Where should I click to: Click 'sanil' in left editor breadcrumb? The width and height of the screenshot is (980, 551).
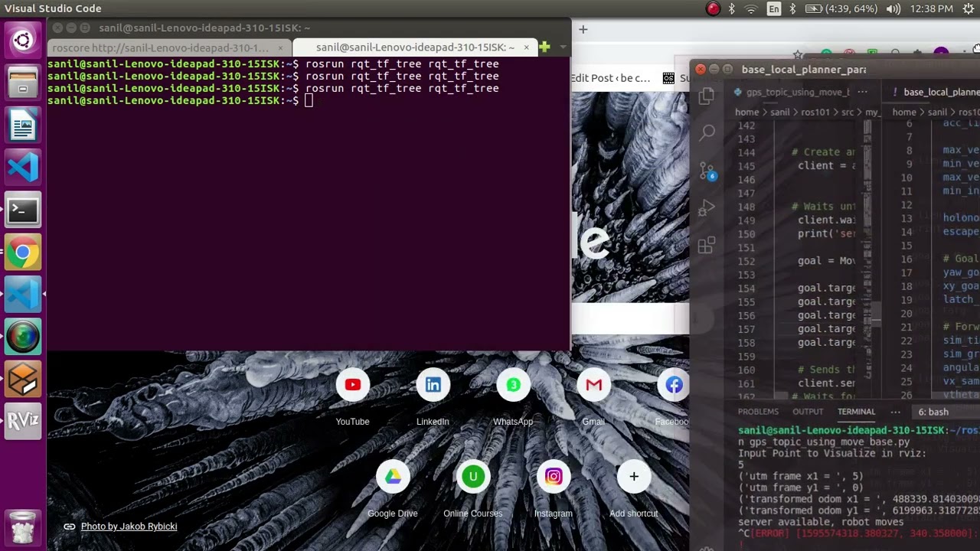tap(779, 112)
